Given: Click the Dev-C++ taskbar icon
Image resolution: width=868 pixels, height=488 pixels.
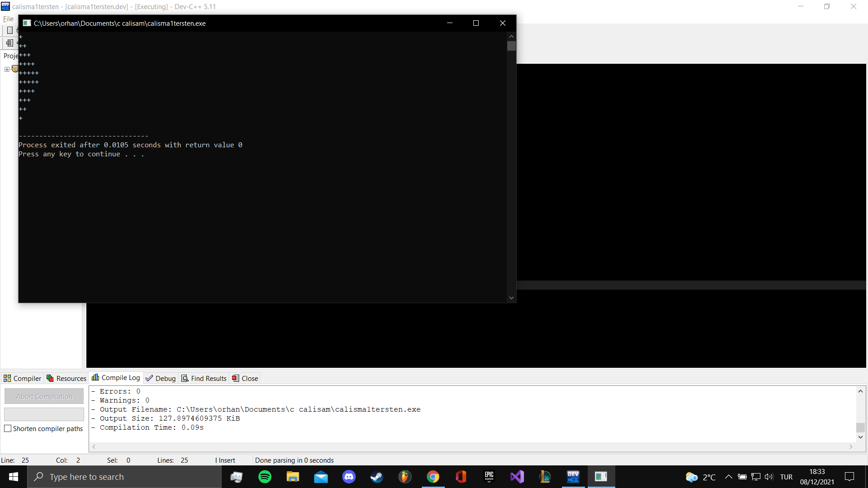Looking at the screenshot, I should [x=573, y=477].
